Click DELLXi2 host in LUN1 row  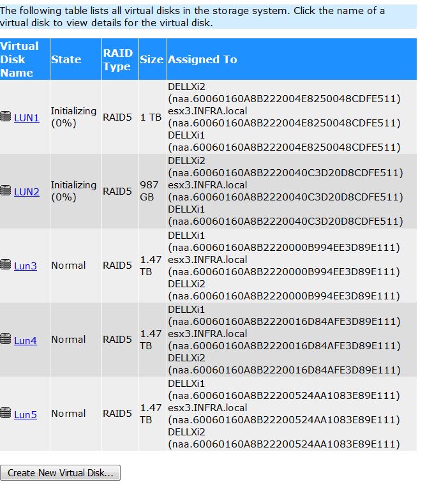(186, 87)
